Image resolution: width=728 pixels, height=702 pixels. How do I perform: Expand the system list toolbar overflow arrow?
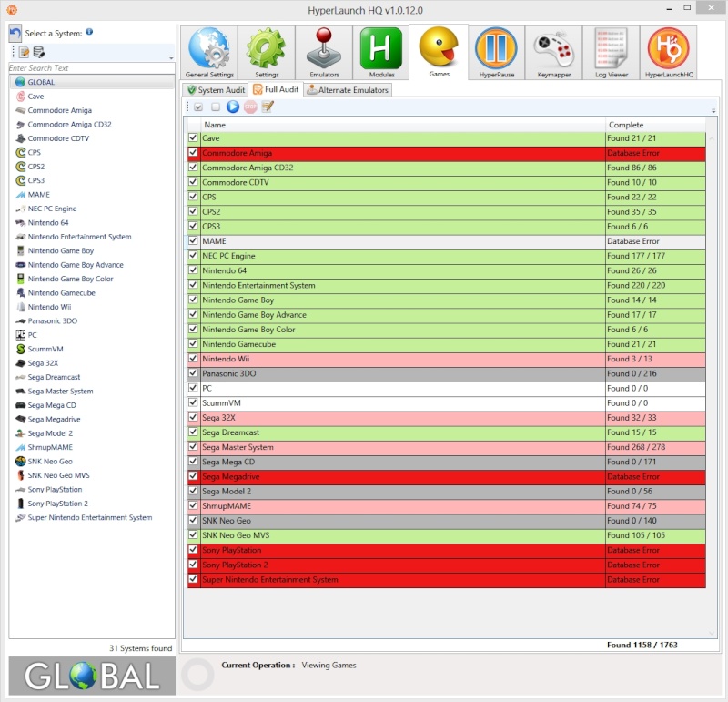point(171,57)
